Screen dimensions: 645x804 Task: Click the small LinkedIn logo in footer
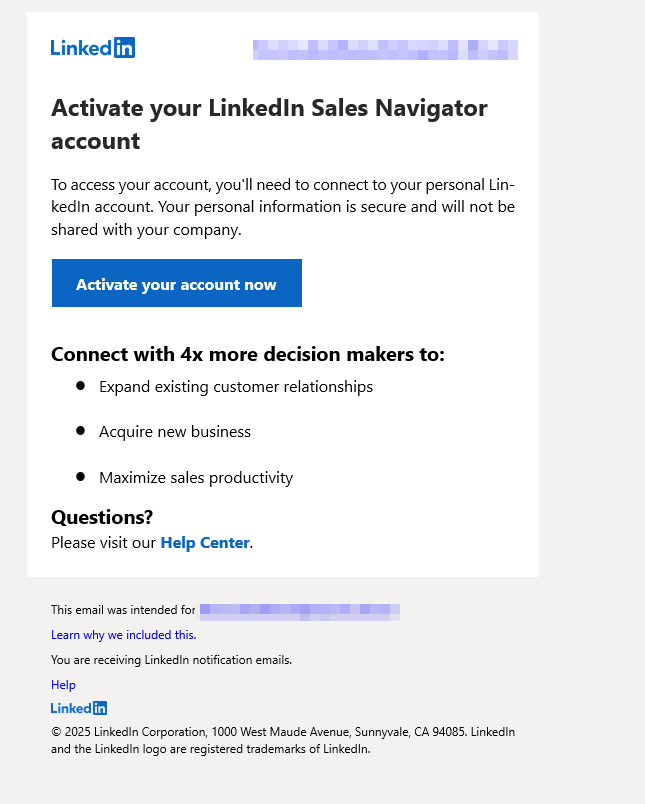[79, 708]
